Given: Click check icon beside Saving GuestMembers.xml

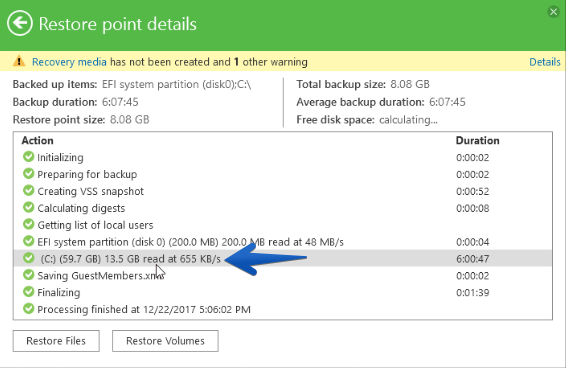Looking at the screenshot, I should (29, 275).
